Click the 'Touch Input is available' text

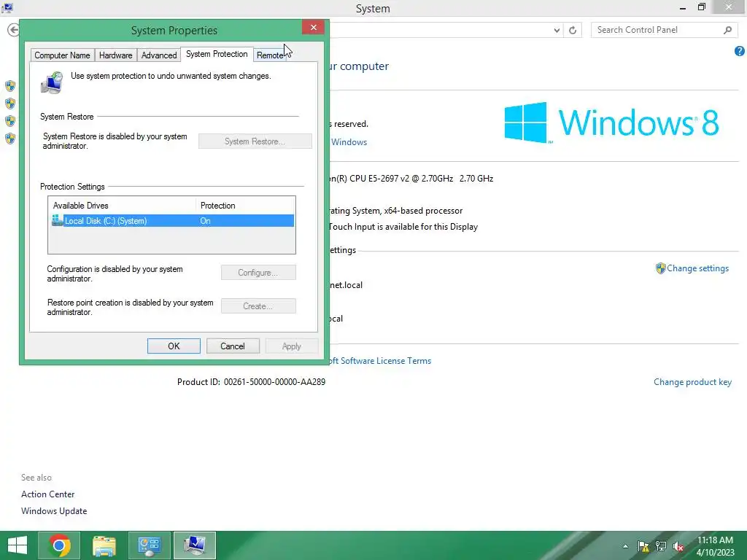pos(403,227)
